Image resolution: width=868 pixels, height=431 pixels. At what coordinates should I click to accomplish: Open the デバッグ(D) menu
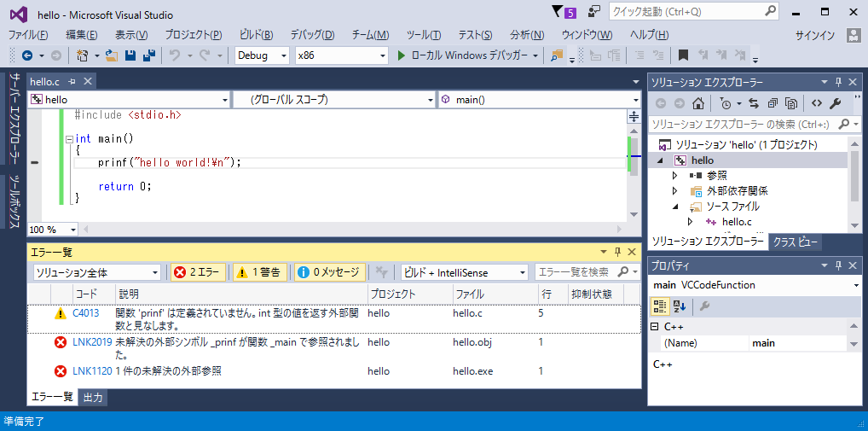tap(311, 35)
